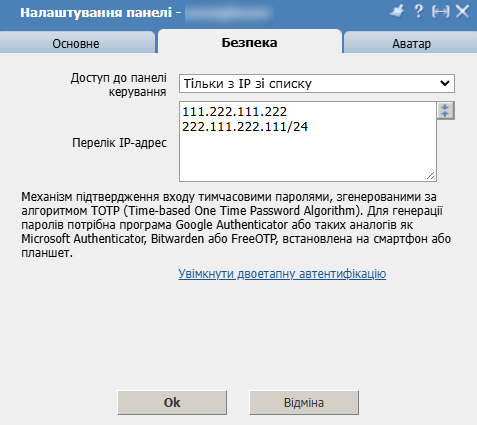
Task: Pin the settings dialog with pushpin icon
Action: (x=397, y=12)
